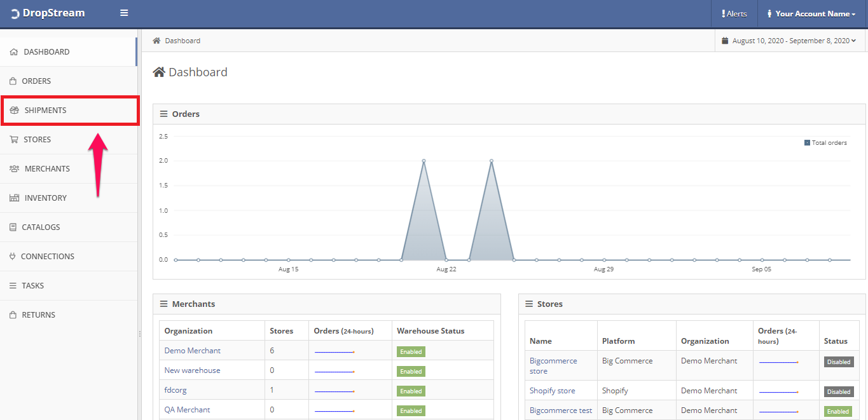The image size is (868, 420).
Task: Click the hamburger menu icon in header
Action: pyautogui.click(x=124, y=13)
